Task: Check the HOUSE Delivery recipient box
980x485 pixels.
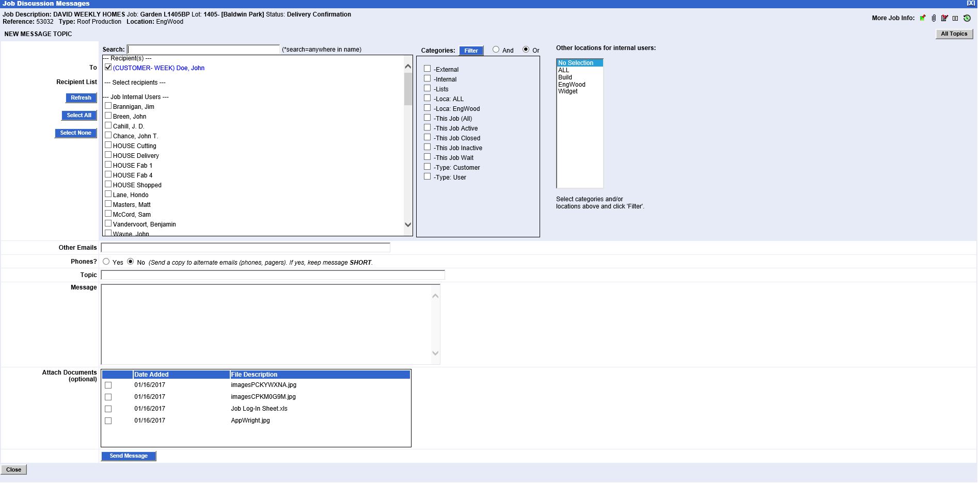Action: pos(108,155)
